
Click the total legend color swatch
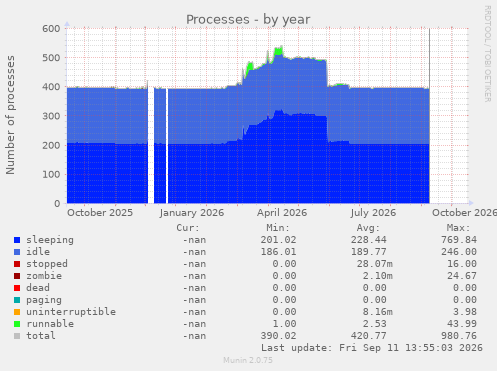pyautogui.click(x=17, y=336)
